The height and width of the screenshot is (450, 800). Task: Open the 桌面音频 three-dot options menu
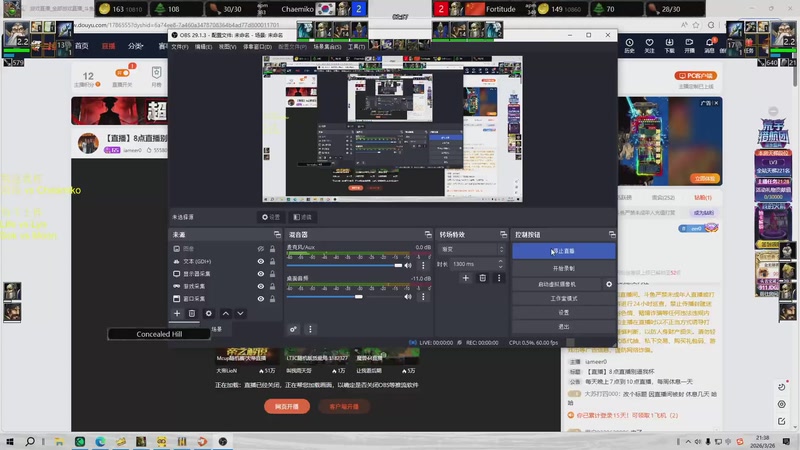423,296
